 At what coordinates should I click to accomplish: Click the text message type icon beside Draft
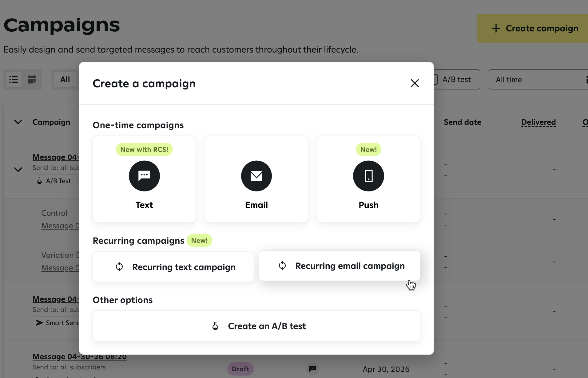pos(312,369)
